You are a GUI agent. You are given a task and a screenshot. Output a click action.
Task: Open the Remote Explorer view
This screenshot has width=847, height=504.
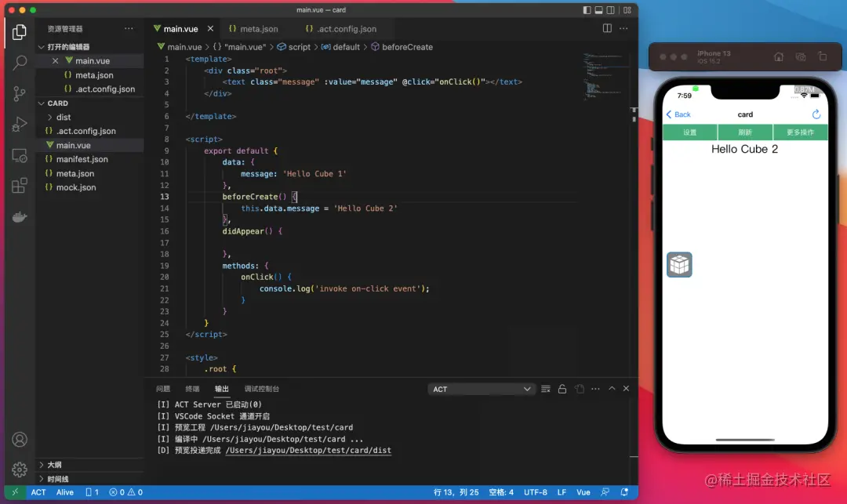coord(20,155)
